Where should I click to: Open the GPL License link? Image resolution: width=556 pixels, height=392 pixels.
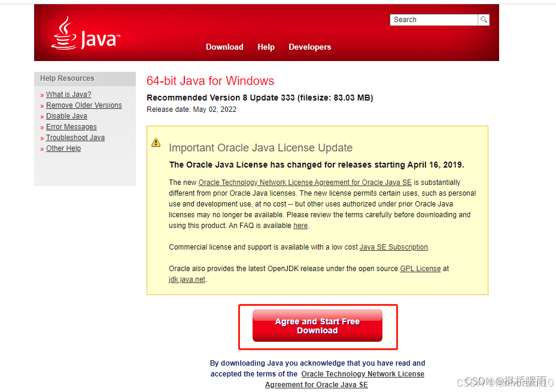(x=420, y=269)
